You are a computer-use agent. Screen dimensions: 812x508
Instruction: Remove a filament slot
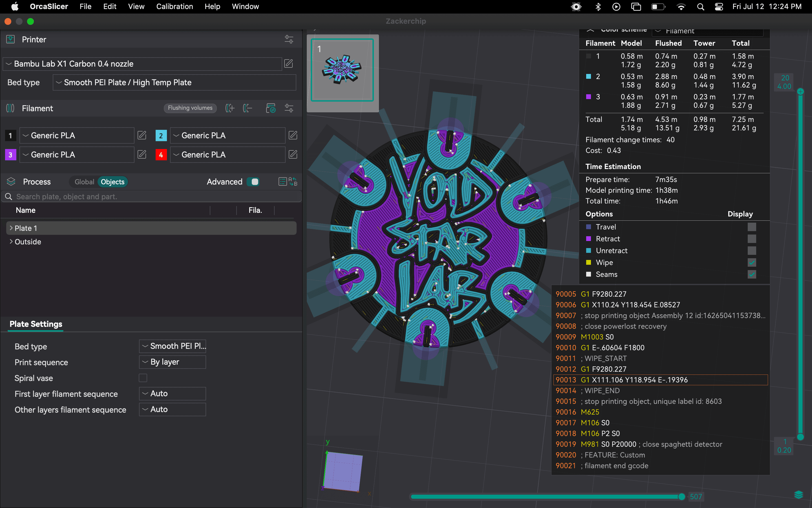[x=247, y=108]
